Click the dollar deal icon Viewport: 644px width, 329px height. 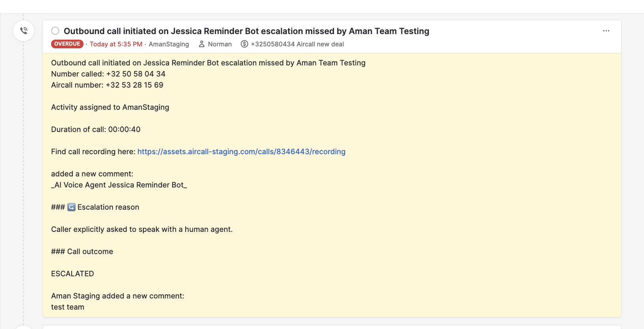[245, 44]
